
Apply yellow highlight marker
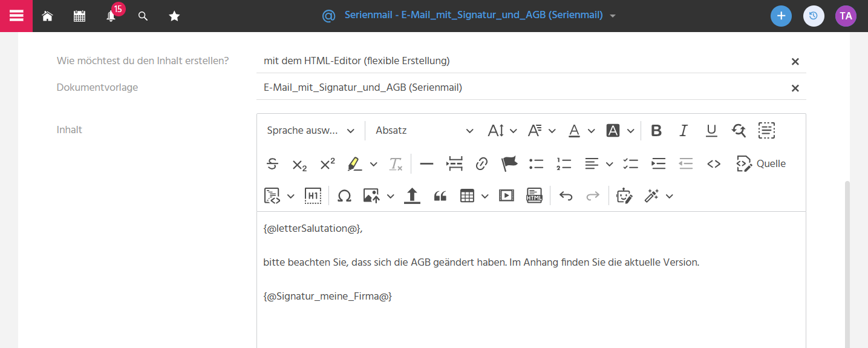354,163
